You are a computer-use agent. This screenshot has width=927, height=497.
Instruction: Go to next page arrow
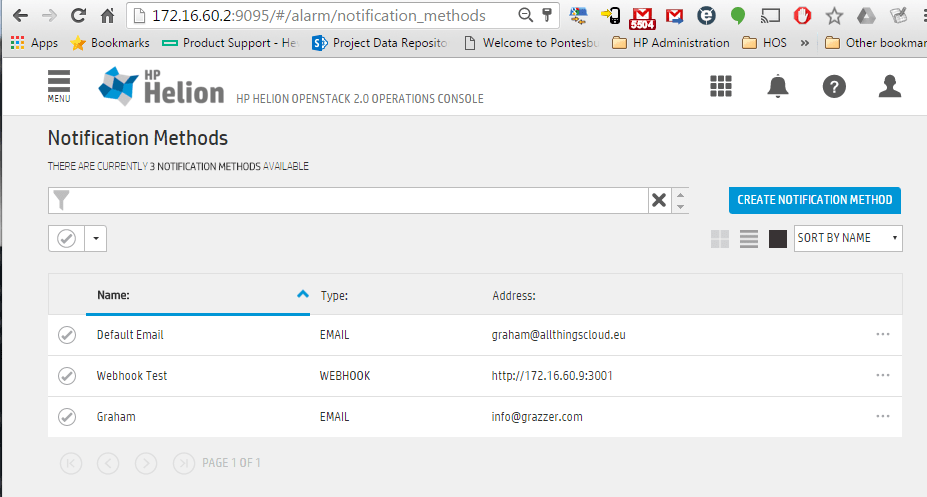(x=146, y=463)
